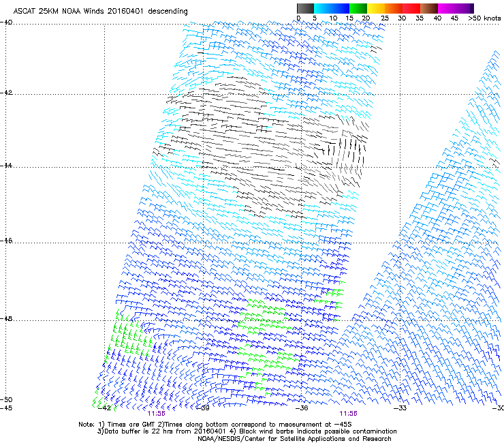Click the red 30-35 knots color segment

point(411,8)
